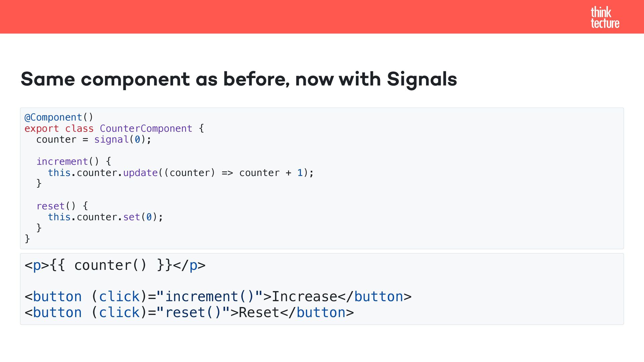Click the export keyword

42,128
